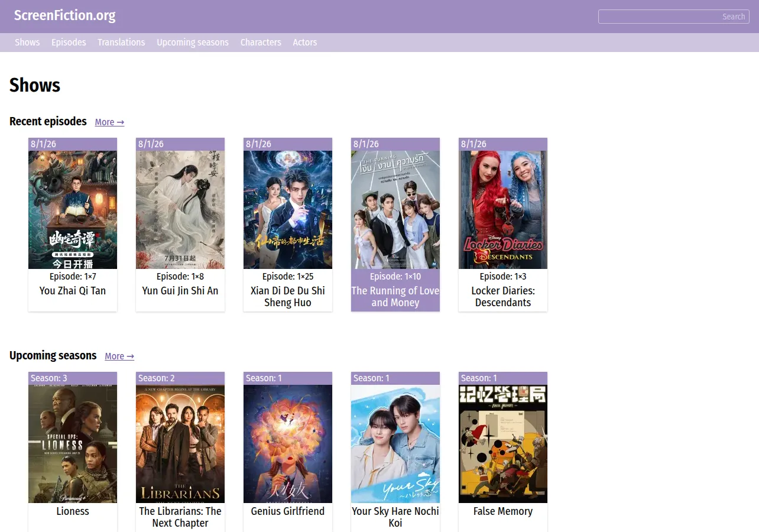
Task: Click the Episode: 1×10 label
Action: 395,277
